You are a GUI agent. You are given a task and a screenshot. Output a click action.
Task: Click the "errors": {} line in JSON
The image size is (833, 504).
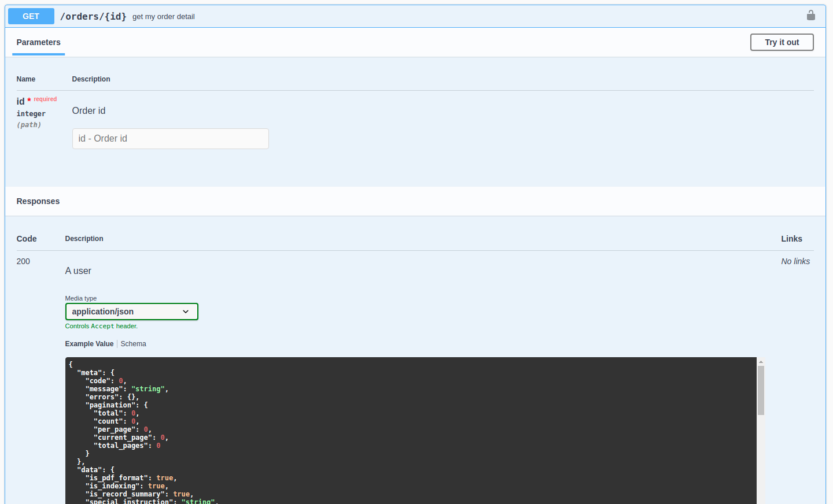pyautogui.click(x=112, y=397)
